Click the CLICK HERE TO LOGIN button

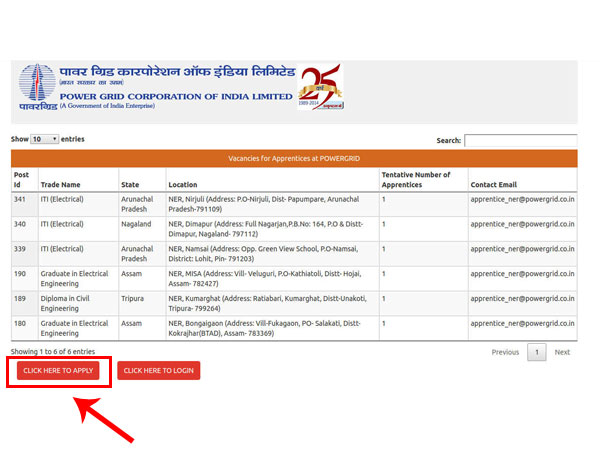coord(158,370)
